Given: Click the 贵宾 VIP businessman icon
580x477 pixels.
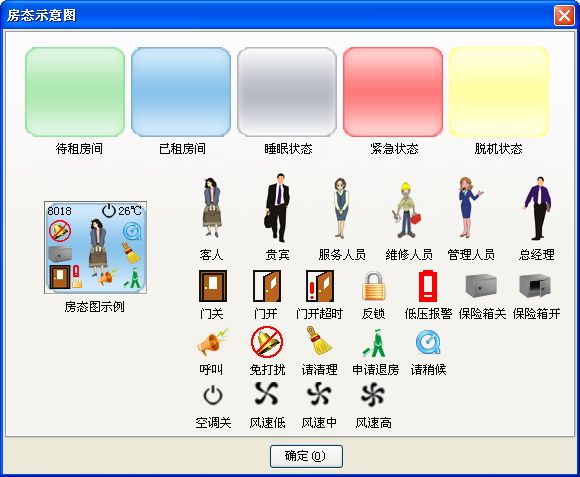Looking at the screenshot, I should pos(277,207).
